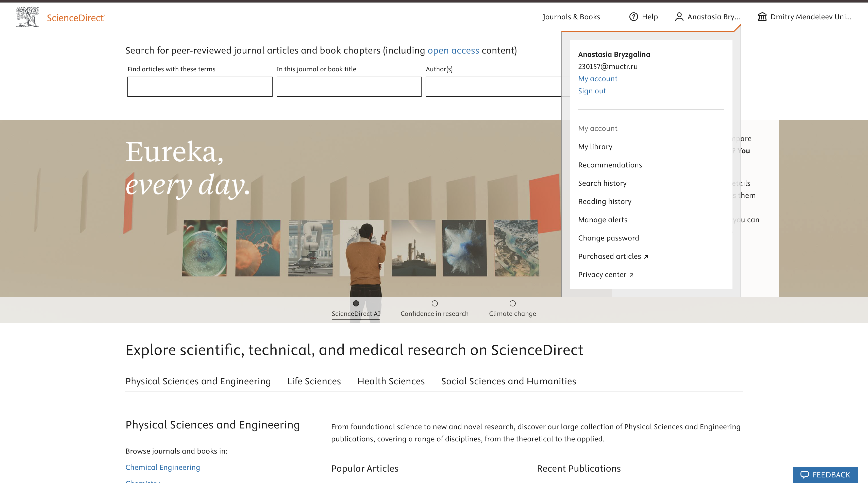Click the Purchased articles external link arrow

tap(646, 257)
